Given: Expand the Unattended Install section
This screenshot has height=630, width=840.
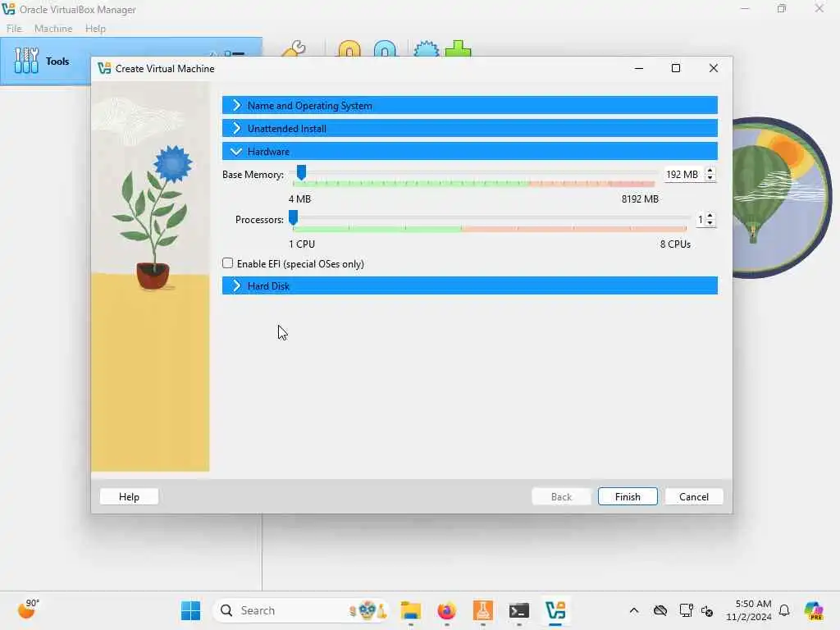Looking at the screenshot, I should (x=470, y=129).
